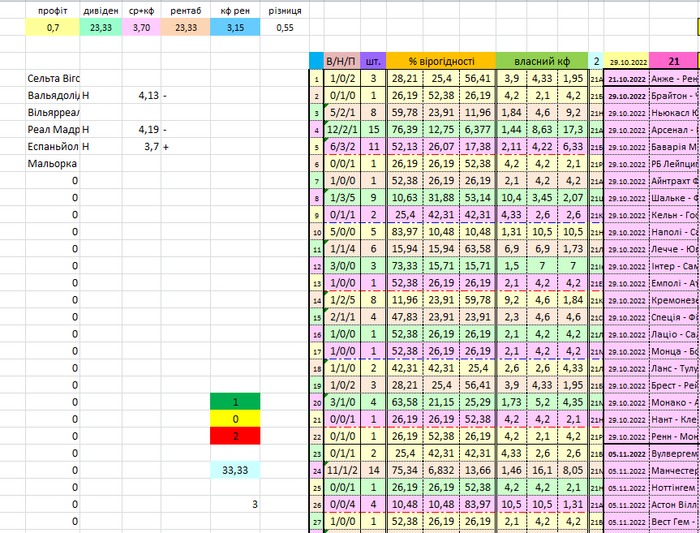
Task: Click the 'Манчестер' match cell
Action: (x=674, y=471)
